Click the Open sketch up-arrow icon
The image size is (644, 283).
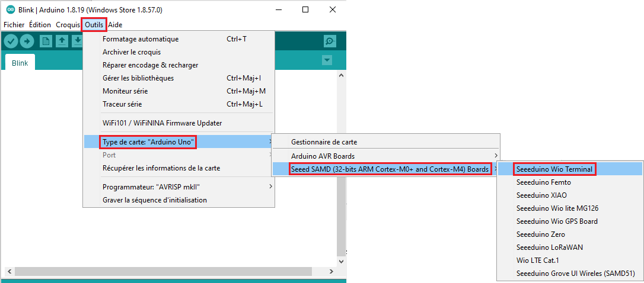click(x=62, y=41)
